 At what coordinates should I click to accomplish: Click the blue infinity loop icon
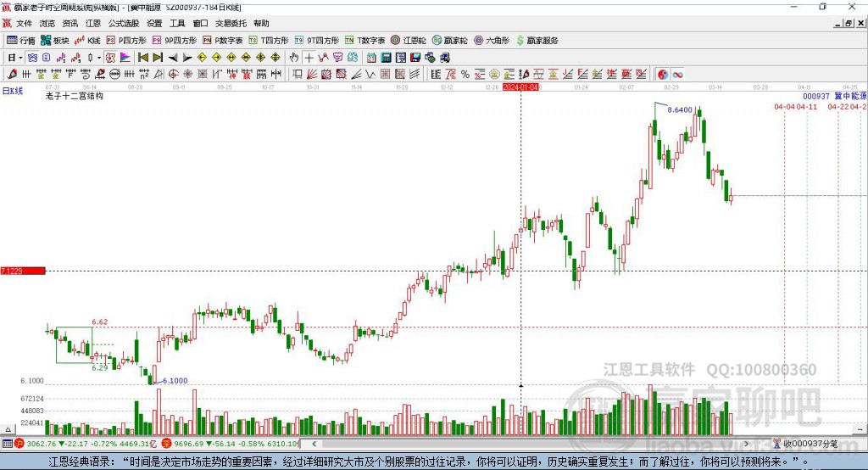(677, 74)
